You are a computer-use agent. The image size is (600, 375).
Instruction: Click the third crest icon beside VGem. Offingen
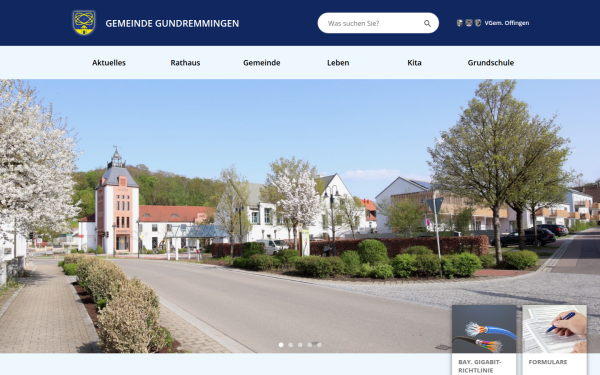(x=478, y=23)
